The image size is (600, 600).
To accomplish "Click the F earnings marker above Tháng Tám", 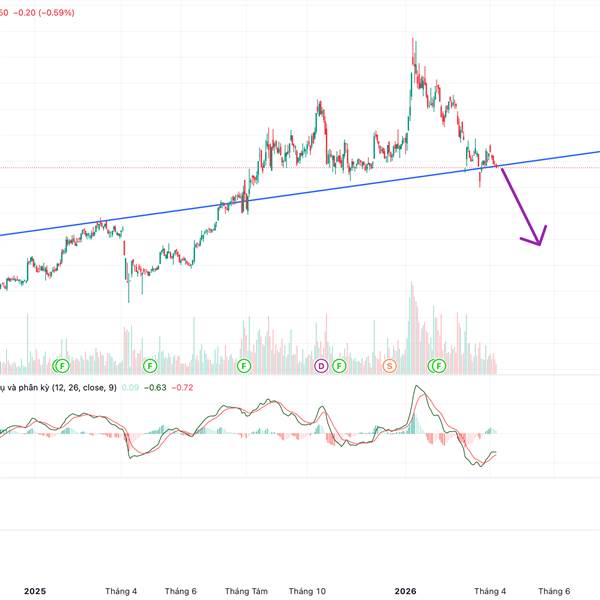I will point(244,366).
